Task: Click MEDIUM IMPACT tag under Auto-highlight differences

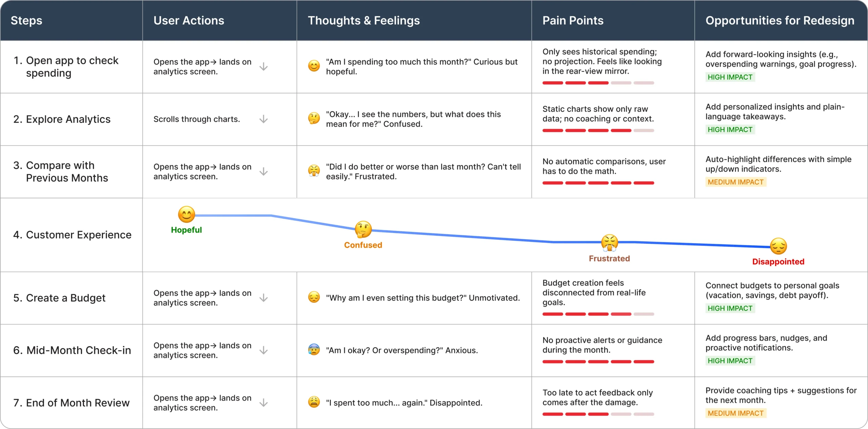Action: pyautogui.click(x=735, y=182)
